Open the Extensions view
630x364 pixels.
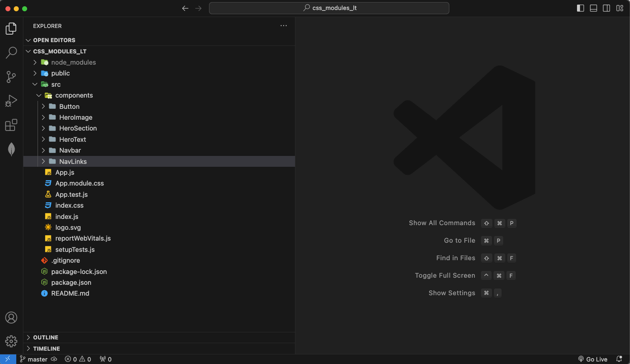tap(11, 125)
